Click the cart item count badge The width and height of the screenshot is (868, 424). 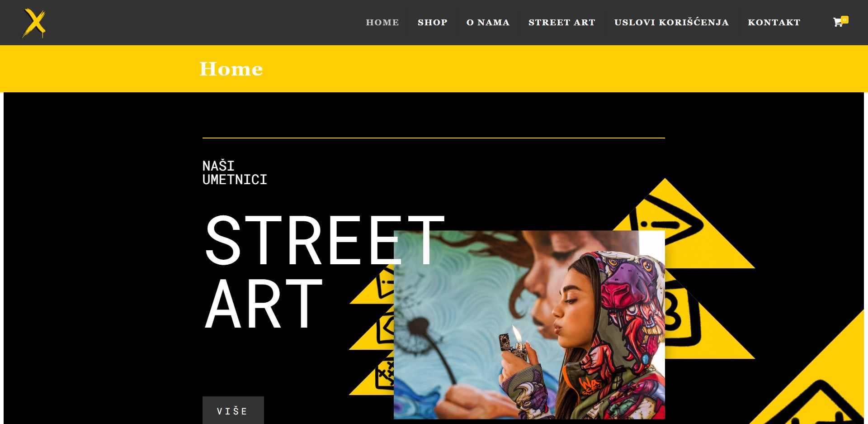coord(844,19)
